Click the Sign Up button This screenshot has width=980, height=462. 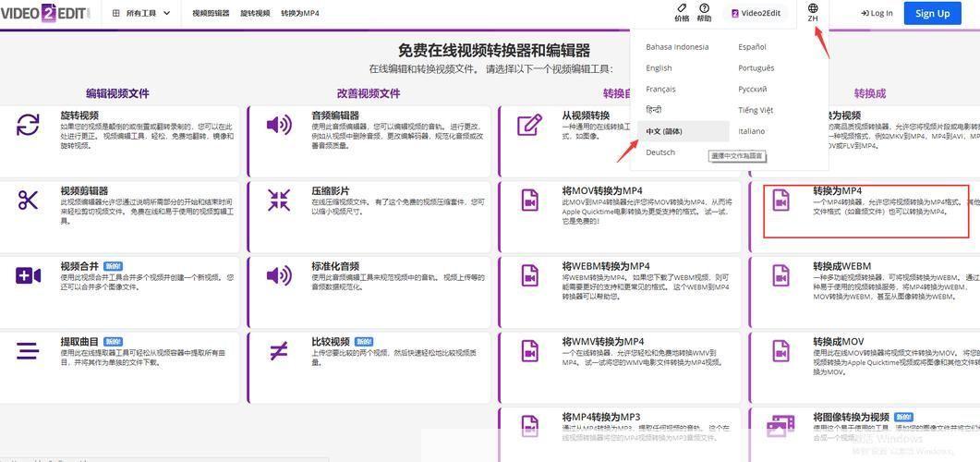pyautogui.click(x=933, y=13)
